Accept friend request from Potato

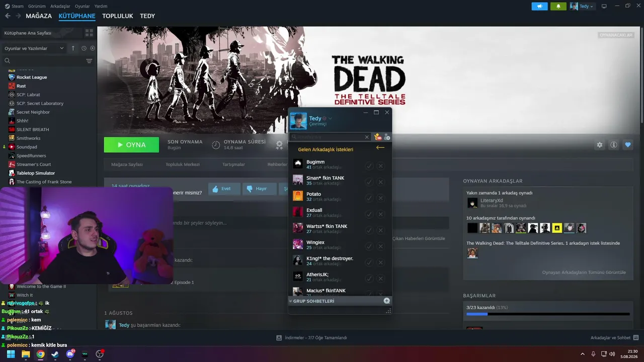point(369,198)
